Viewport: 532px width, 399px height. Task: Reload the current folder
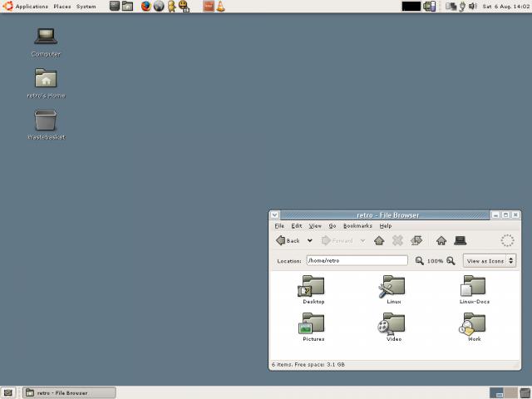(416, 240)
